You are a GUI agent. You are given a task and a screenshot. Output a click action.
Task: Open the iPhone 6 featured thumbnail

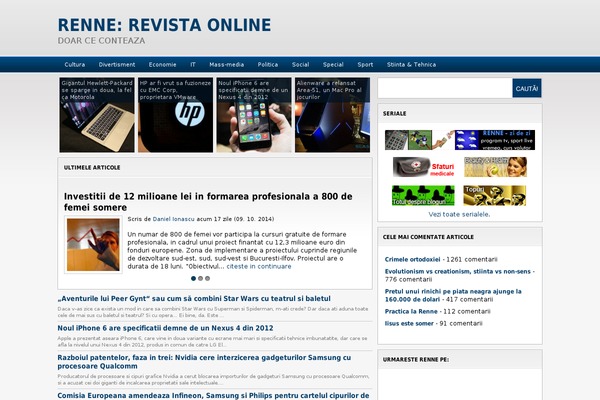click(x=254, y=115)
